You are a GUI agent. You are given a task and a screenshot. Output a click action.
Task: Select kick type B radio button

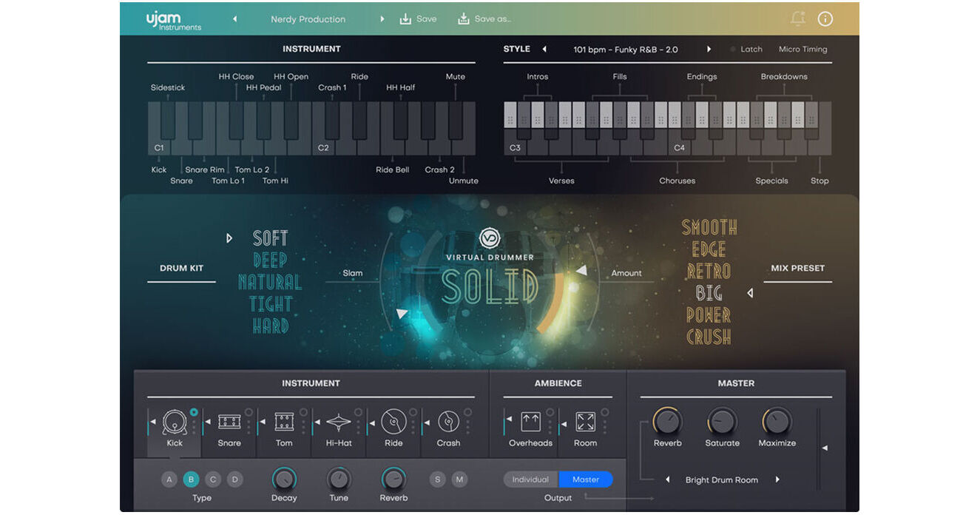pyautogui.click(x=191, y=479)
